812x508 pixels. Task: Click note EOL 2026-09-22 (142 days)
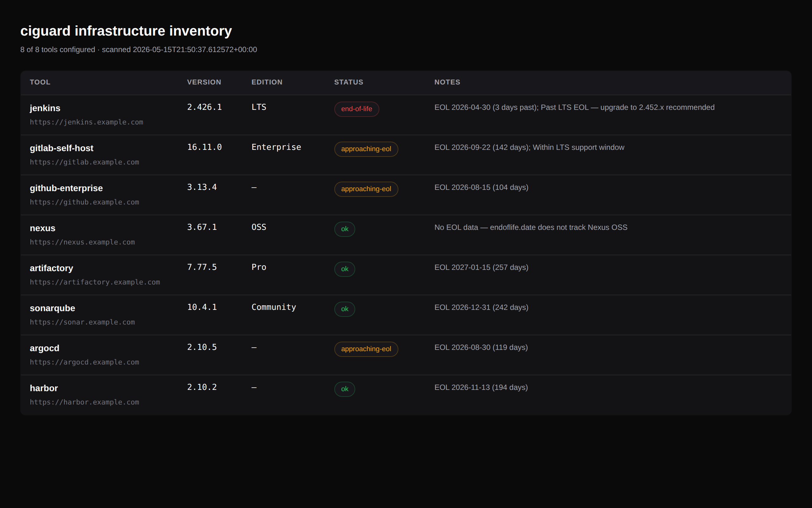click(x=529, y=148)
